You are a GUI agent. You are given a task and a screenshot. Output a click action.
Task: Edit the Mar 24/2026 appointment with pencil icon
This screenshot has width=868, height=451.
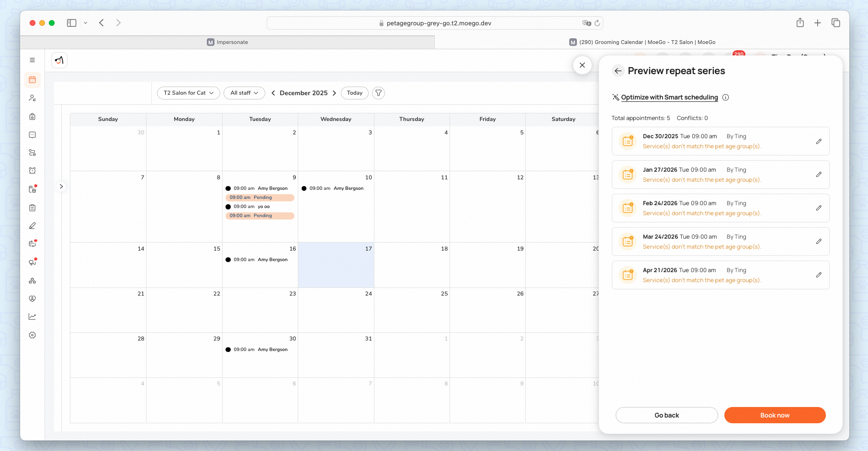(x=819, y=242)
